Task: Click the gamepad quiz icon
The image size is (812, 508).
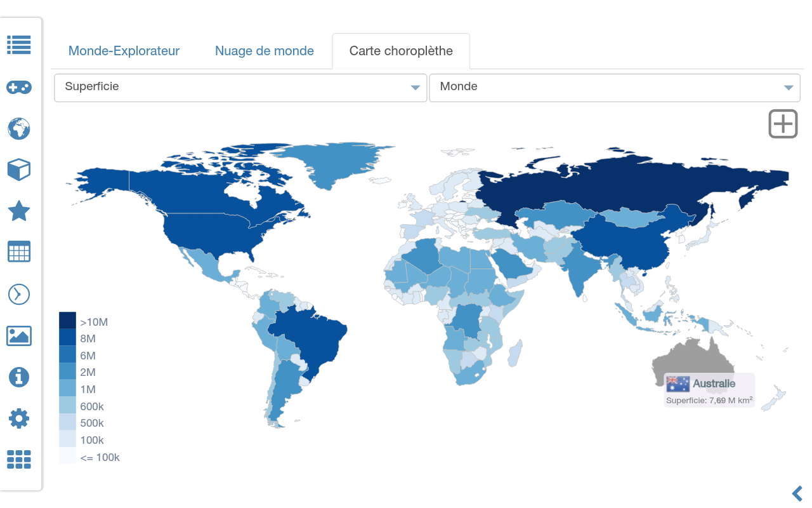Action: pos(19,87)
